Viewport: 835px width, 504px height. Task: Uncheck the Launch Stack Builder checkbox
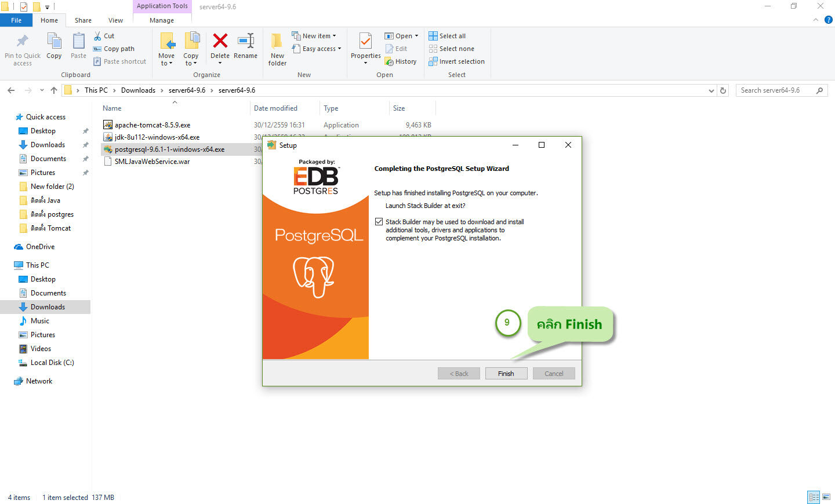coord(379,222)
